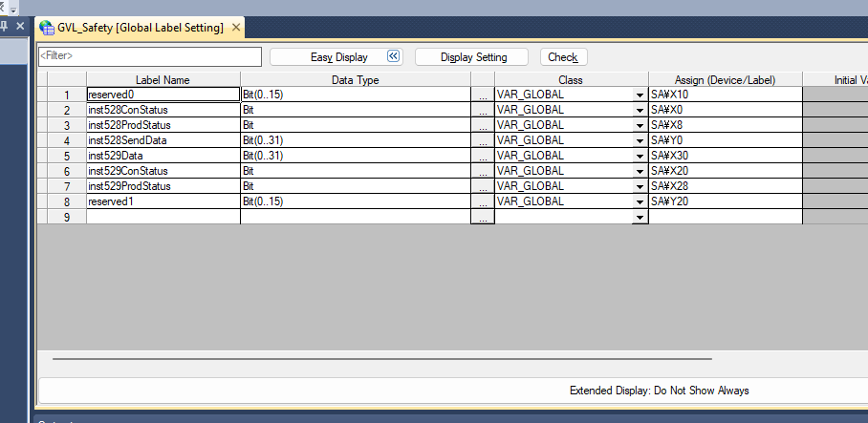
Task: Click the globe icon on GVL_Safety tab
Action: [x=47, y=28]
